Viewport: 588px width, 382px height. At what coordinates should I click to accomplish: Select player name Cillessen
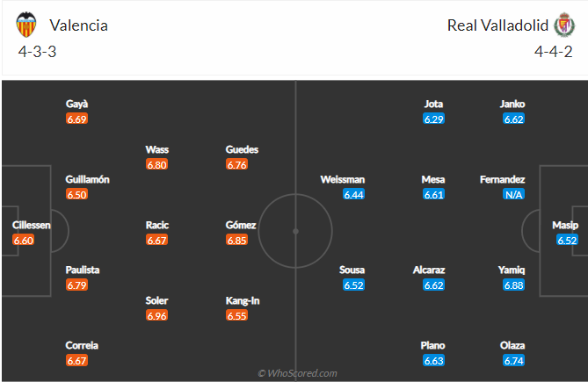coord(31,225)
